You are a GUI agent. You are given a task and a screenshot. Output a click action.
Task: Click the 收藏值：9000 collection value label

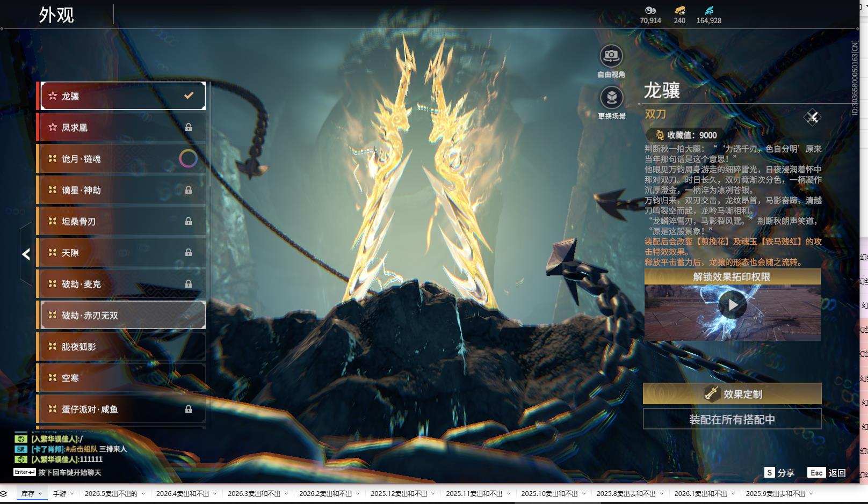pyautogui.click(x=692, y=135)
